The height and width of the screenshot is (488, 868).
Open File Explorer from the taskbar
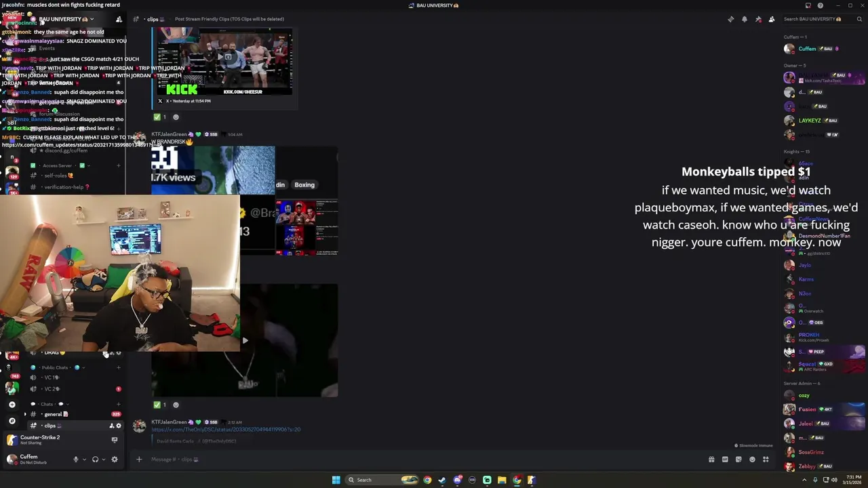pyautogui.click(x=502, y=480)
